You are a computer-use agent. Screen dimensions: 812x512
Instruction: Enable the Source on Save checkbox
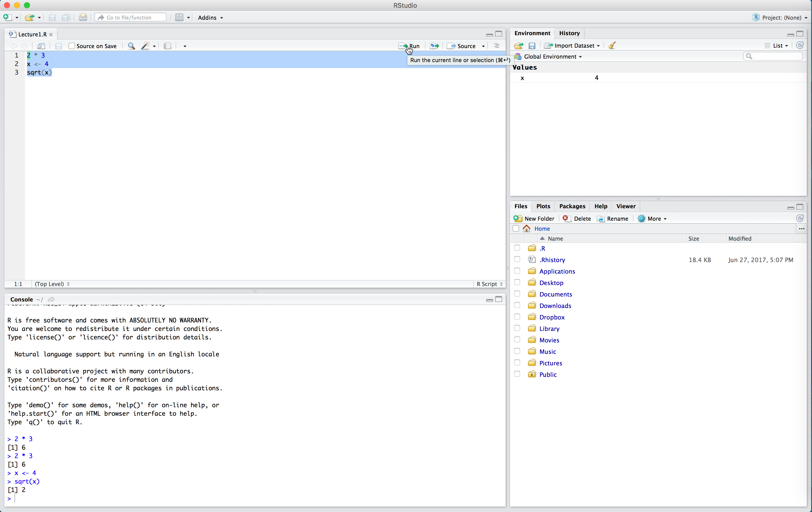pos(72,46)
